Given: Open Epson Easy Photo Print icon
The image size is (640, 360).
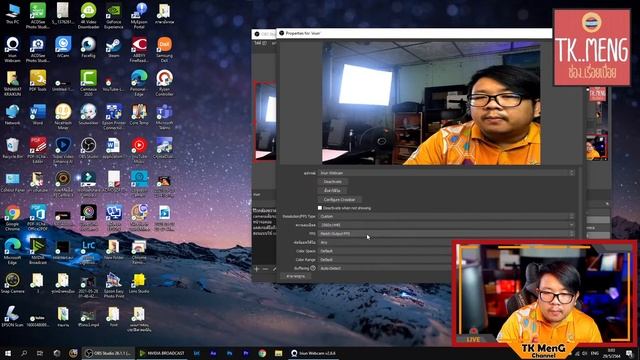Looking at the screenshot, I should pyautogui.click(x=113, y=285).
